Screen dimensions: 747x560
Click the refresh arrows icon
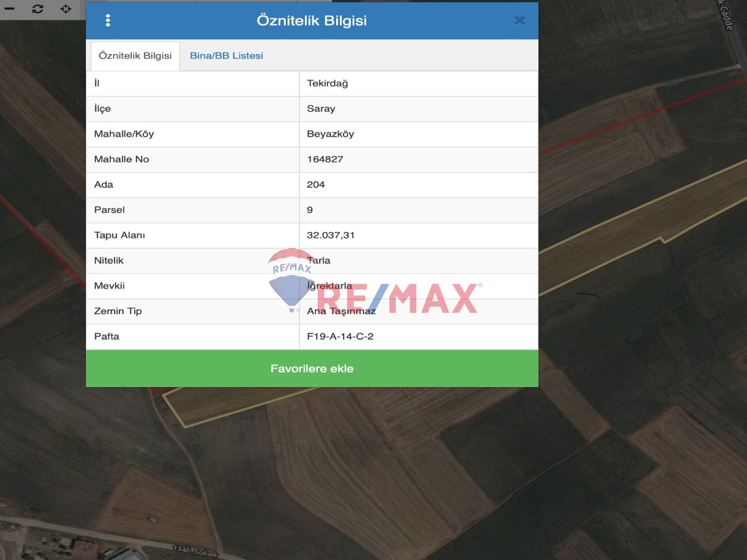coord(38,9)
